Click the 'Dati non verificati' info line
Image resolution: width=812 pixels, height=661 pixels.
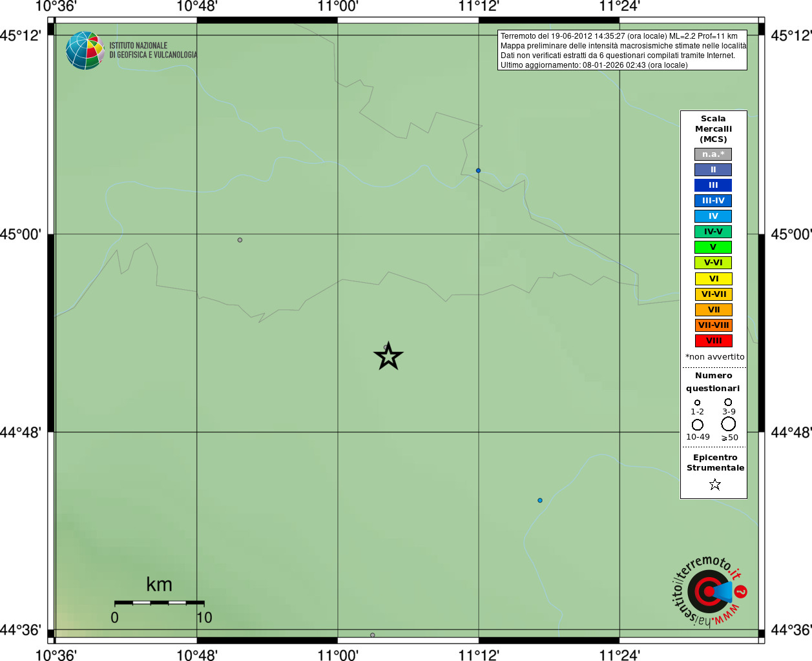[x=618, y=56]
